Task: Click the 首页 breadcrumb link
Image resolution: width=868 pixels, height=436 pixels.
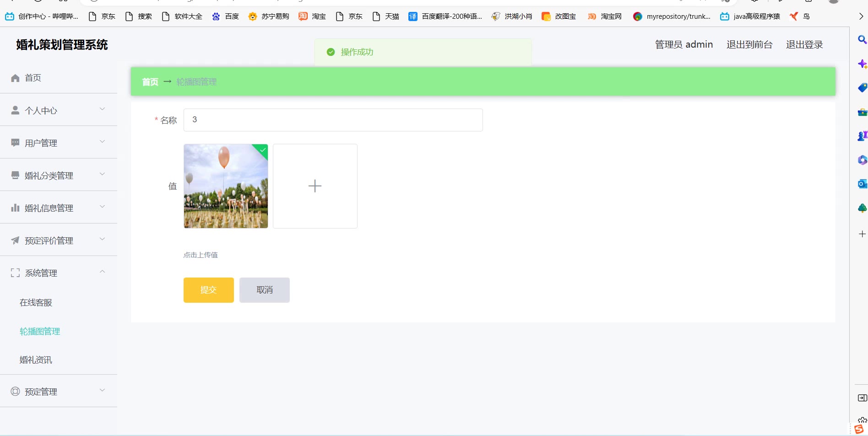Action: pyautogui.click(x=150, y=82)
